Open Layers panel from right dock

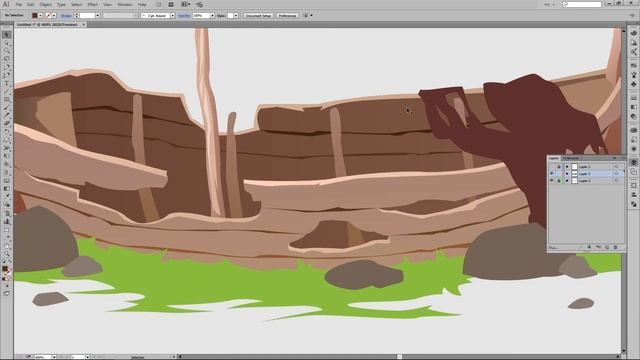pos(633,162)
